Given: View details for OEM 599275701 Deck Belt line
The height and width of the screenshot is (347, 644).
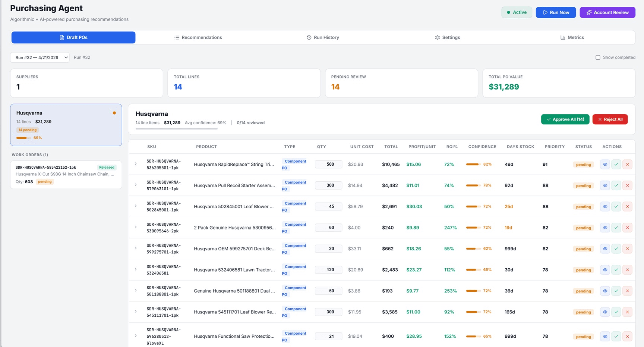Looking at the screenshot, I should pyautogui.click(x=605, y=249).
